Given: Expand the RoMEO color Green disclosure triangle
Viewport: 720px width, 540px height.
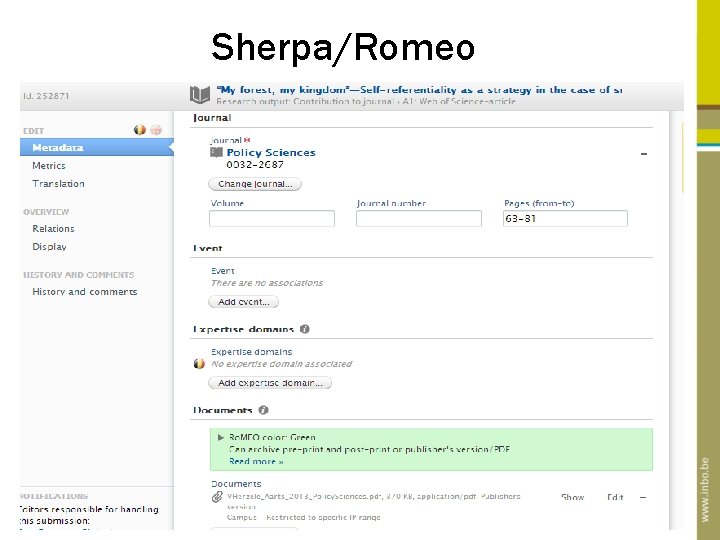Looking at the screenshot, I should pyautogui.click(x=221, y=437).
